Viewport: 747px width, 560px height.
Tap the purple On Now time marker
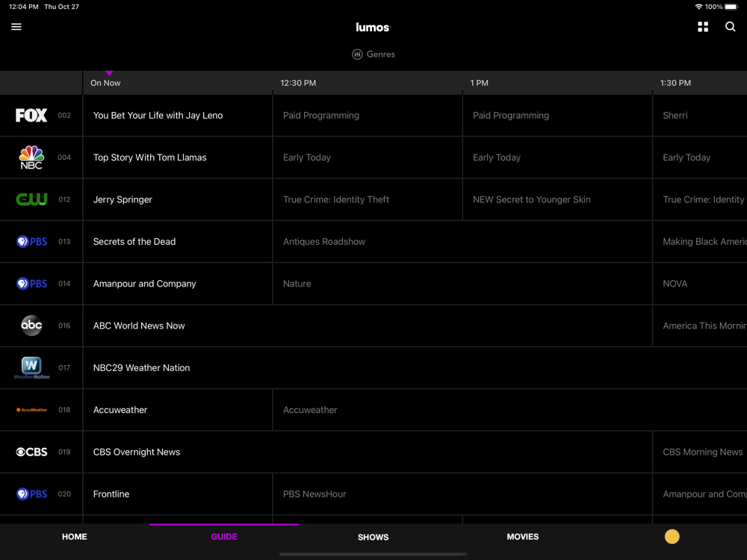point(109,73)
